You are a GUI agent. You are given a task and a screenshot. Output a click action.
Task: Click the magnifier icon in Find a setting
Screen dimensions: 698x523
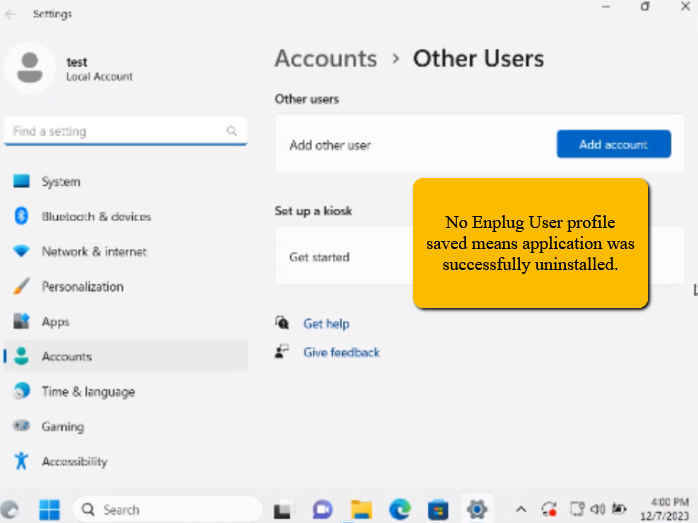coord(231,131)
